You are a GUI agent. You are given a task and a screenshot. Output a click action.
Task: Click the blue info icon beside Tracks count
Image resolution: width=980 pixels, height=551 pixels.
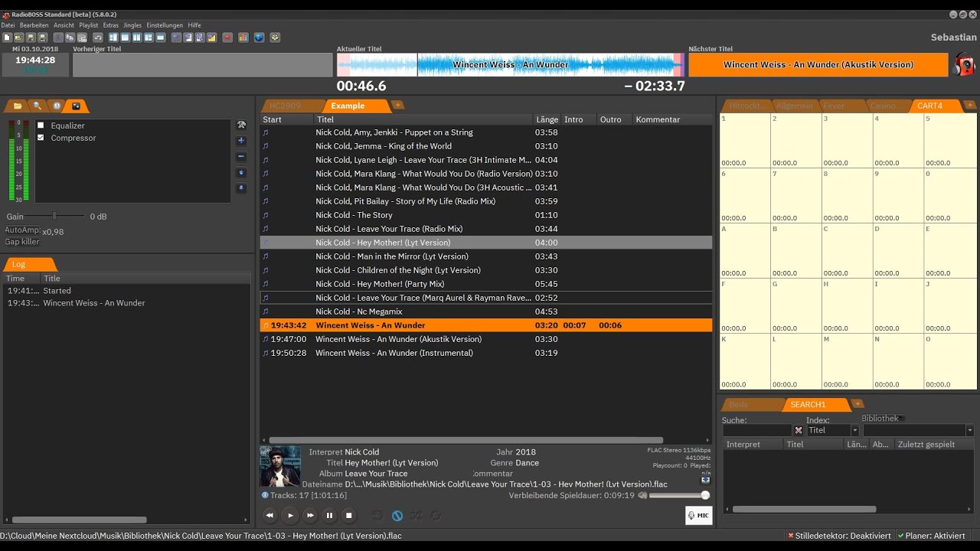coord(265,495)
